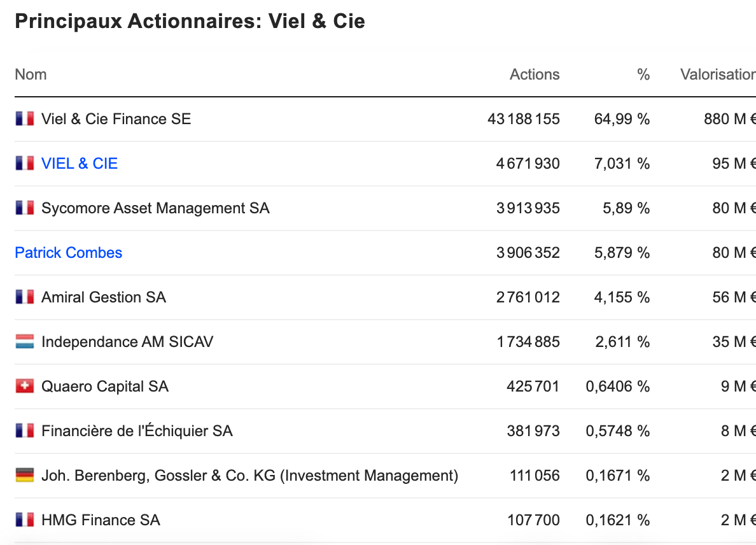Click the French flag next to Amiral Gestion SA
The height and width of the screenshot is (545, 756).
[24, 297]
